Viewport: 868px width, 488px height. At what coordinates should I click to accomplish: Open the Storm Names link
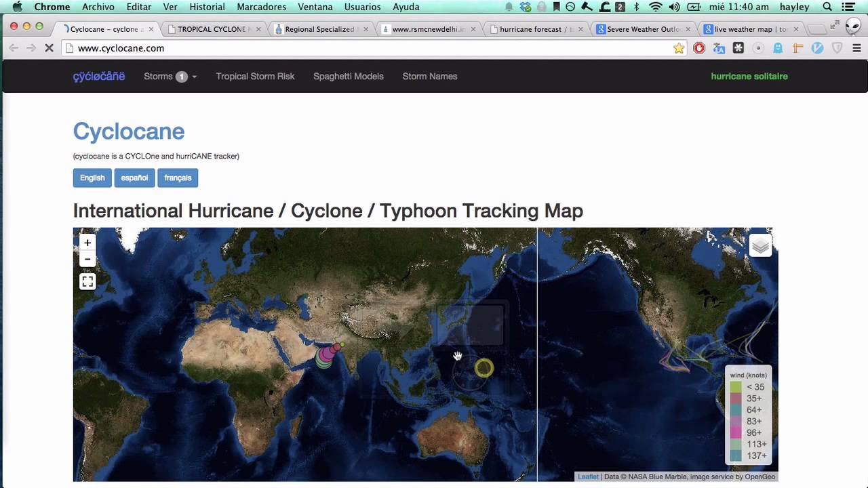(430, 77)
